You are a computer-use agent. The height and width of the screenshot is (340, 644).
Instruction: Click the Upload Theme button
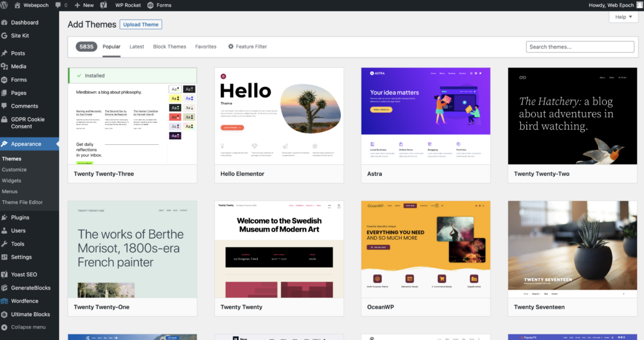(141, 25)
